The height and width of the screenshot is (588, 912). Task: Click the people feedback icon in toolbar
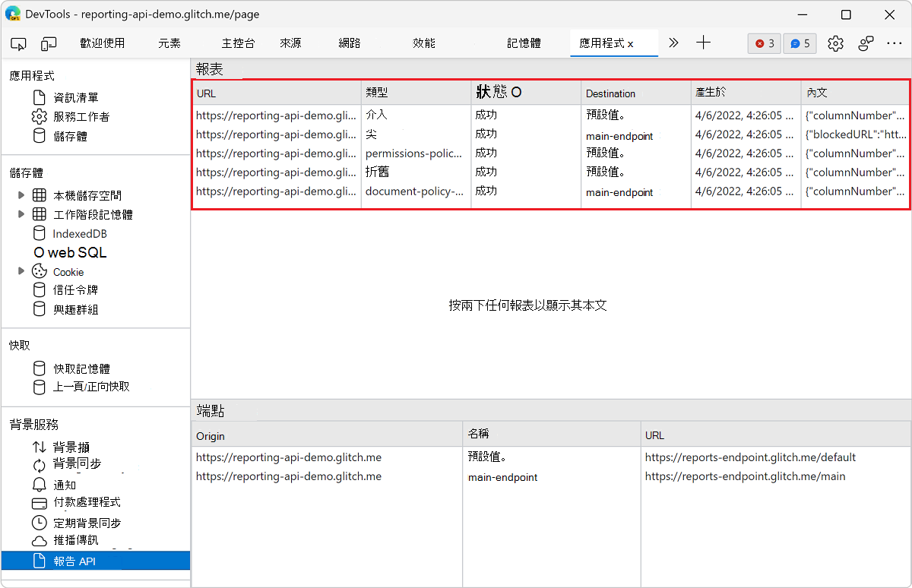coord(866,43)
